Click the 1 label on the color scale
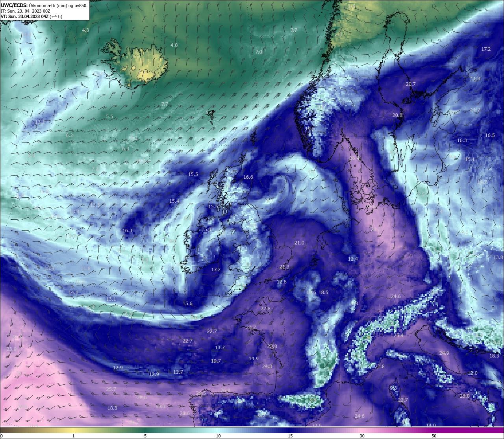This screenshot has height=439, width=504. pyautogui.click(x=73, y=436)
